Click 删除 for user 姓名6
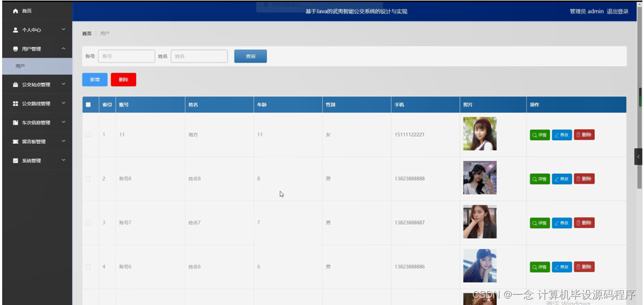 click(x=584, y=267)
